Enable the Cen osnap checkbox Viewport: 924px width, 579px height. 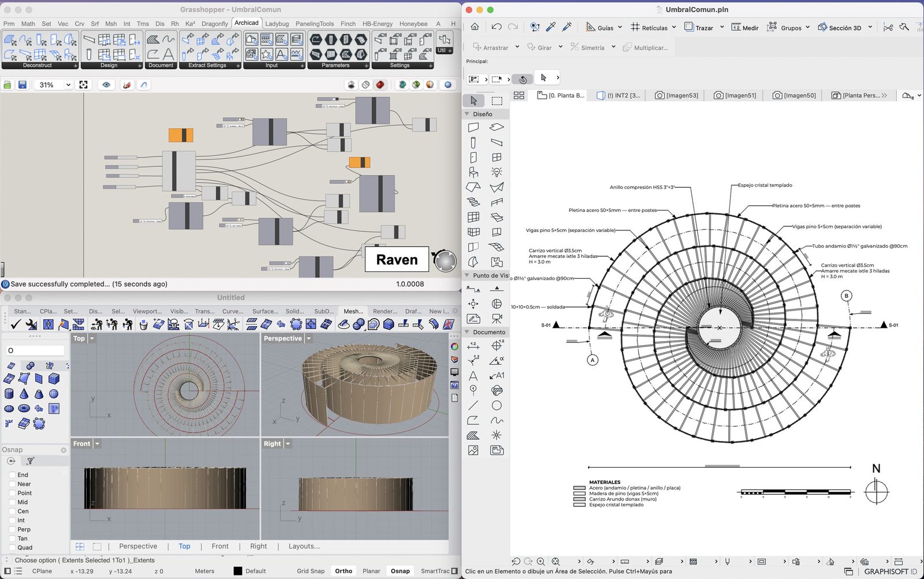12,511
